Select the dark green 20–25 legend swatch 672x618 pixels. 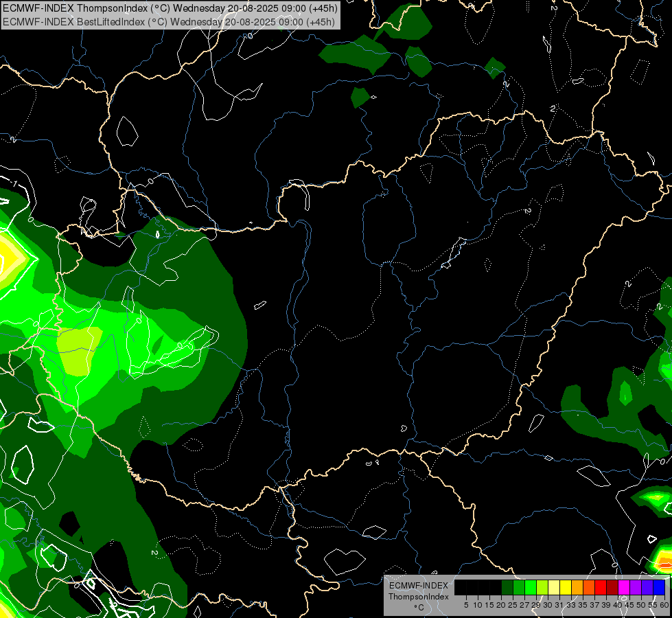pyautogui.click(x=507, y=587)
